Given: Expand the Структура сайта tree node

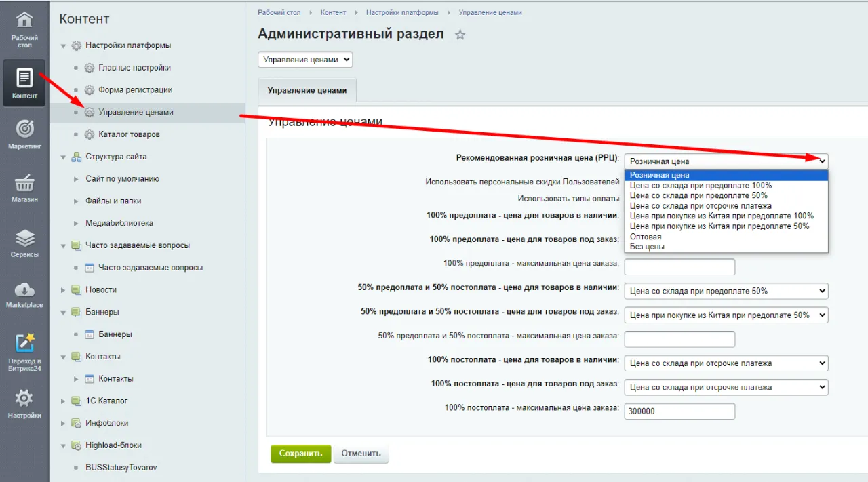Looking at the screenshot, I should coord(63,157).
